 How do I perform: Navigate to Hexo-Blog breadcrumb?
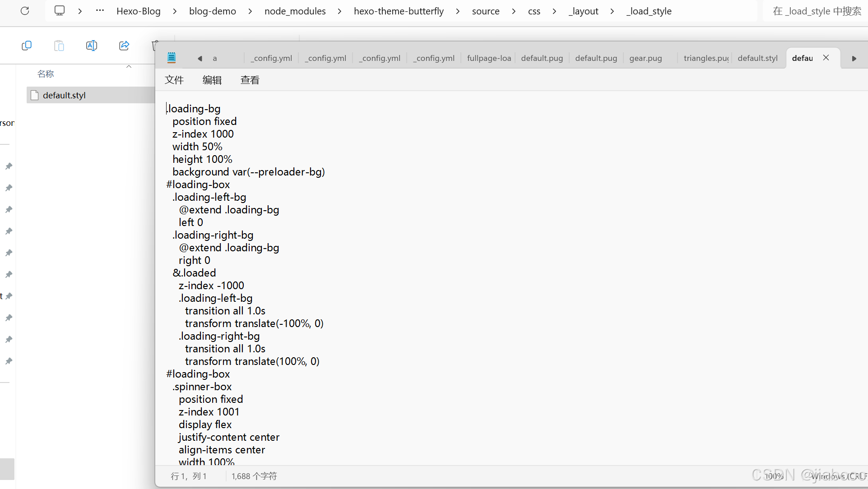139,11
